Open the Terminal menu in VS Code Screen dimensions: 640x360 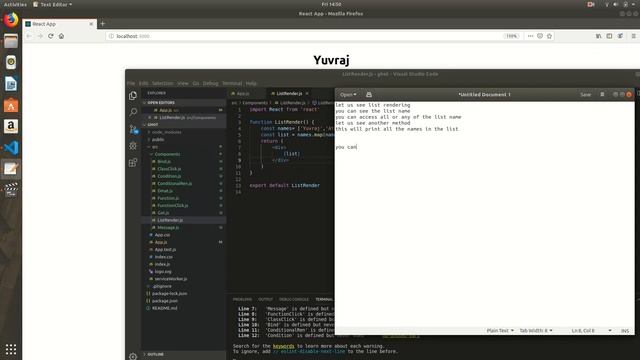(x=232, y=83)
